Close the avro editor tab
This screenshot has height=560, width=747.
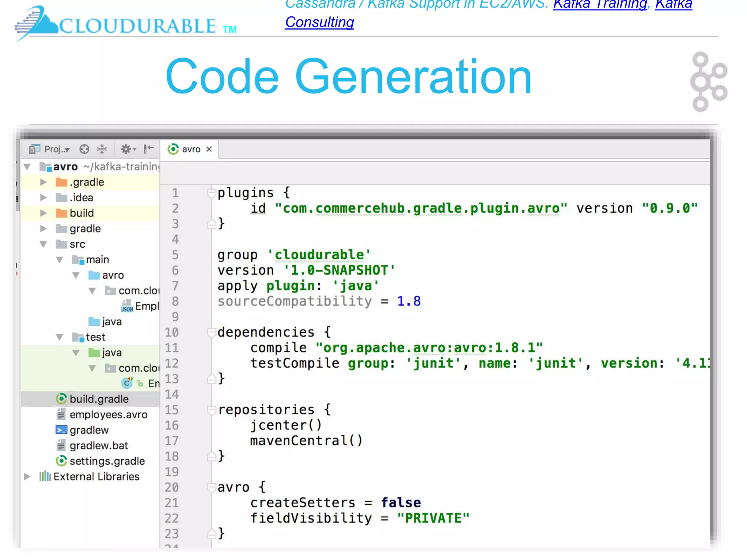click(209, 149)
